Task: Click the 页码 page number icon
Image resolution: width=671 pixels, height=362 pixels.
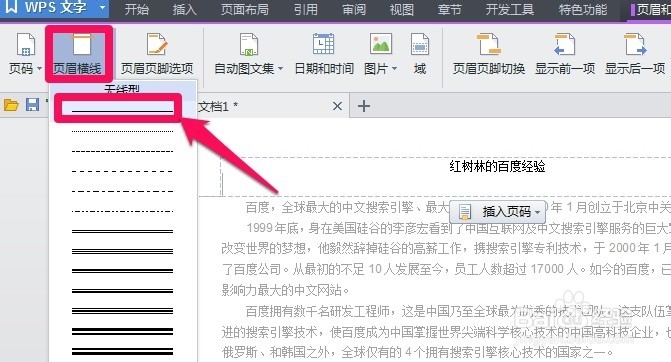Action: tap(26, 45)
